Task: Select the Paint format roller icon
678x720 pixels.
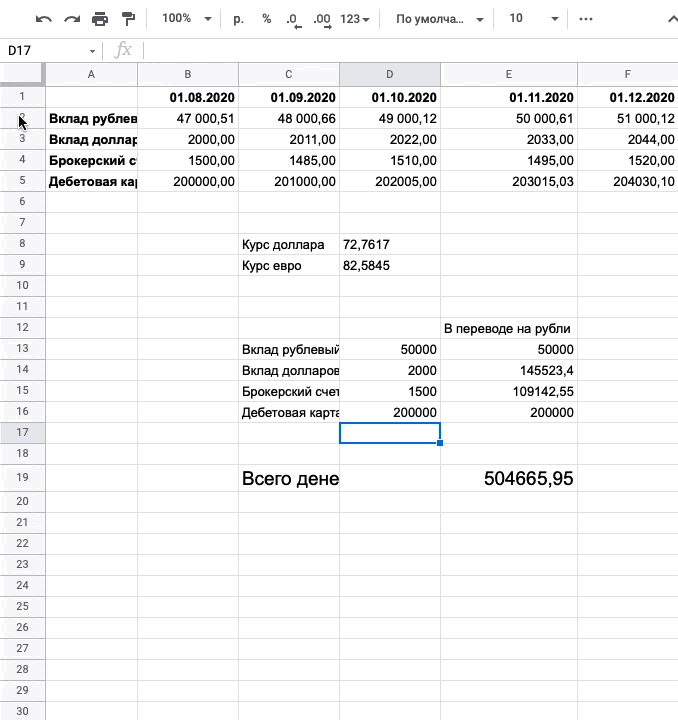Action: (x=128, y=19)
